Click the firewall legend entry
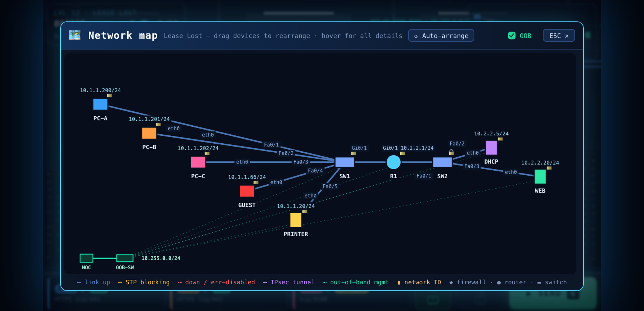Viewport: 644px width, 311px height. click(468, 282)
